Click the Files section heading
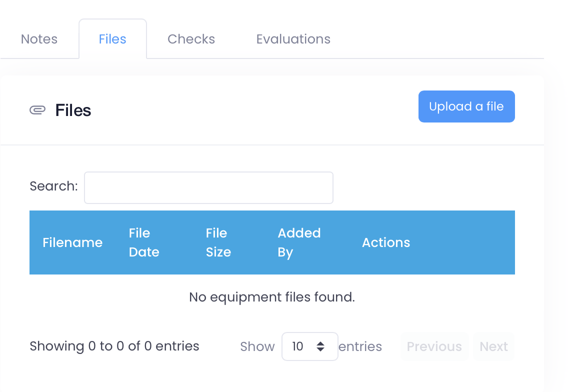 click(x=73, y=110)
